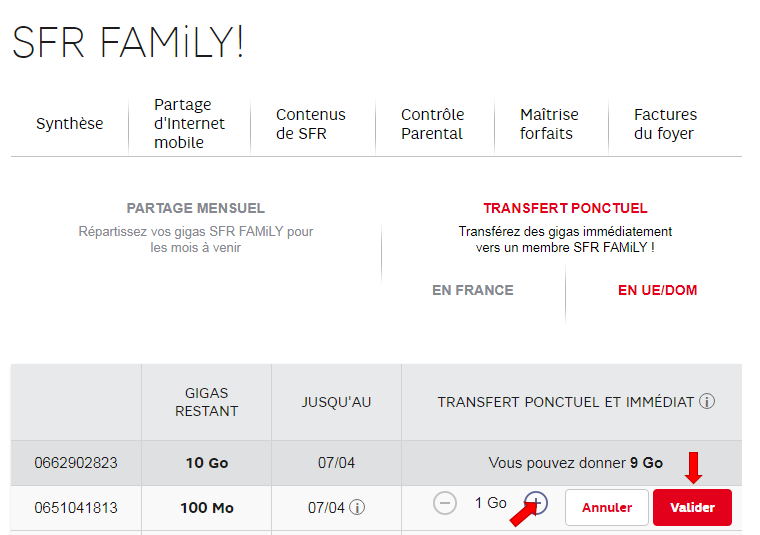Viewport: 760px width, 535px height.
Task: Click the 1 Go amount value
Action: pyautogui.click(x=490, y=503)
